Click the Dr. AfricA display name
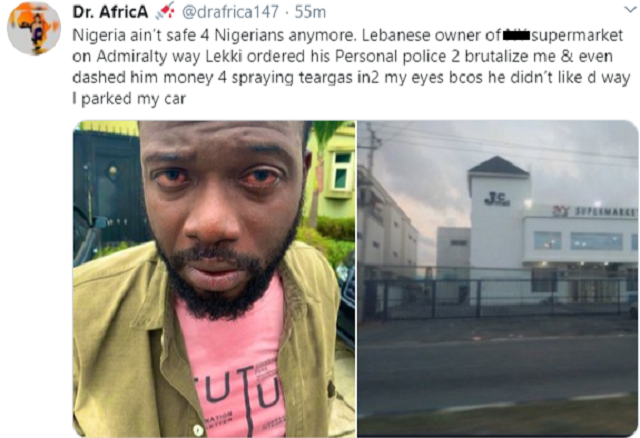 110,12
